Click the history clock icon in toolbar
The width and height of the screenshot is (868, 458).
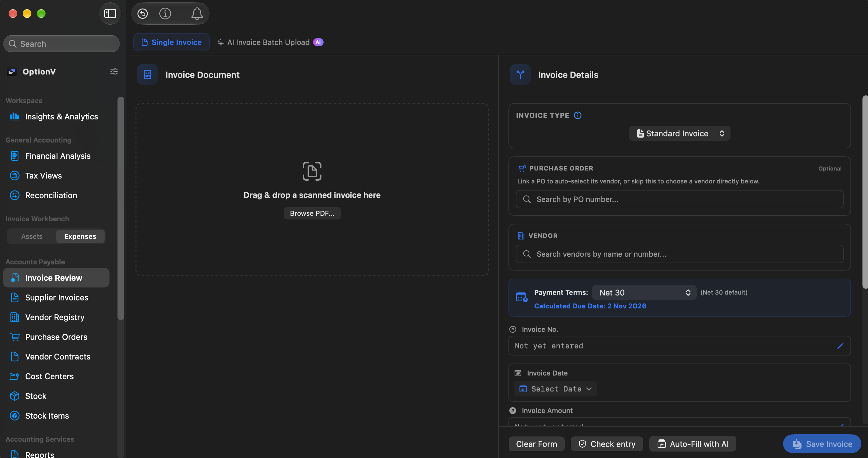pyautogui.click(x=142, y=14)
